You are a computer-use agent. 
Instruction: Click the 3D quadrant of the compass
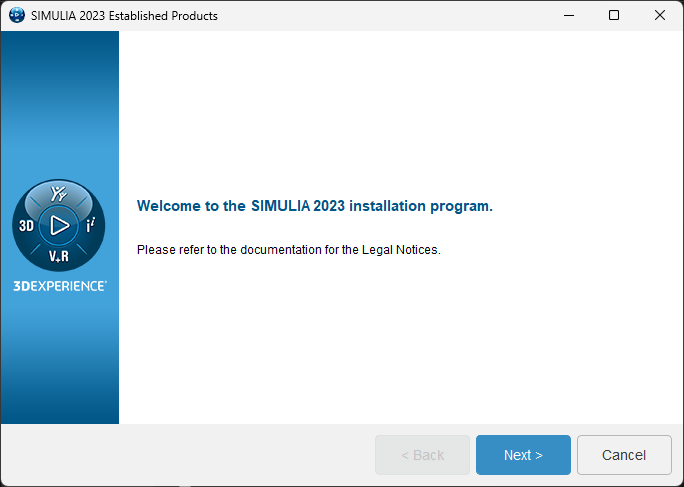(26, 226)
